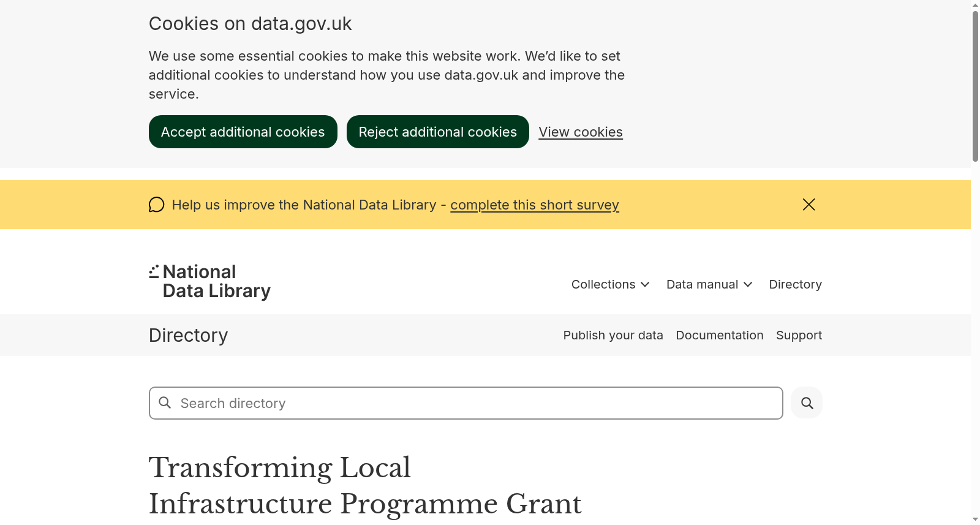This screenshot has width=980, height=525.
Task: Focus the Search directory field
Action: 466,403
